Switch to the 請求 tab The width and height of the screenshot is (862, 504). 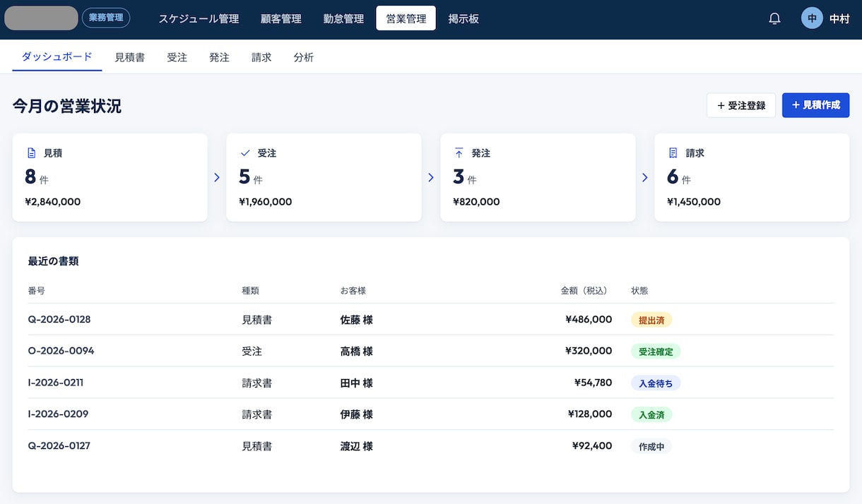coord(261,58)
